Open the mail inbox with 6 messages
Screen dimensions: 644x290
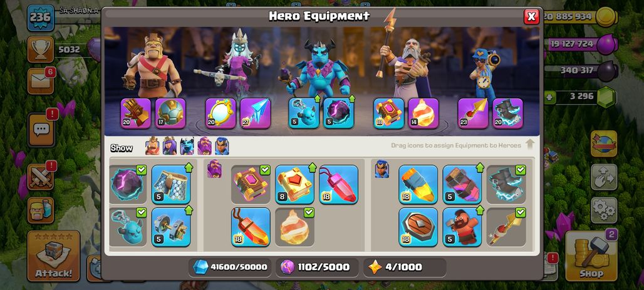pyautogui.click(x=40, y=81)
